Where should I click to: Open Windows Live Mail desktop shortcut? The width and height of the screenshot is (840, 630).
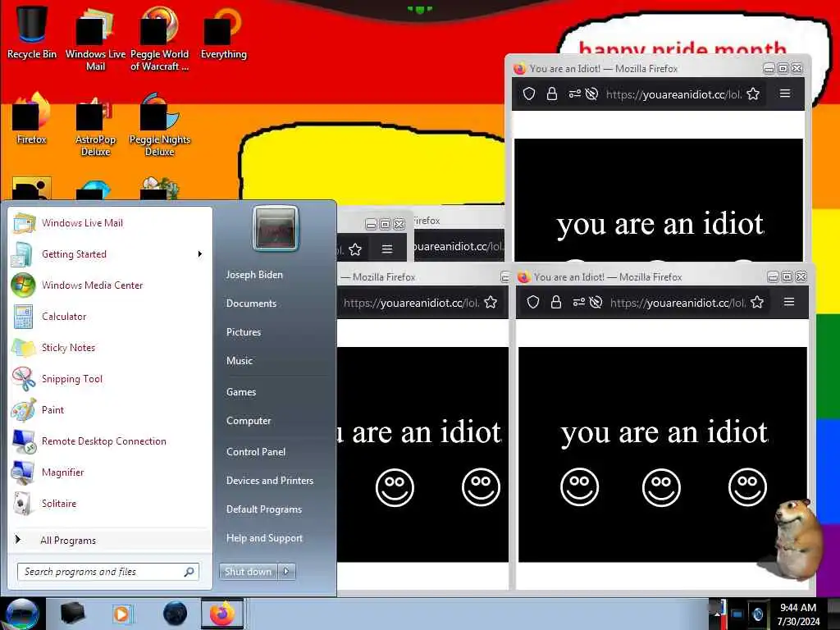[x=95, y=39]
